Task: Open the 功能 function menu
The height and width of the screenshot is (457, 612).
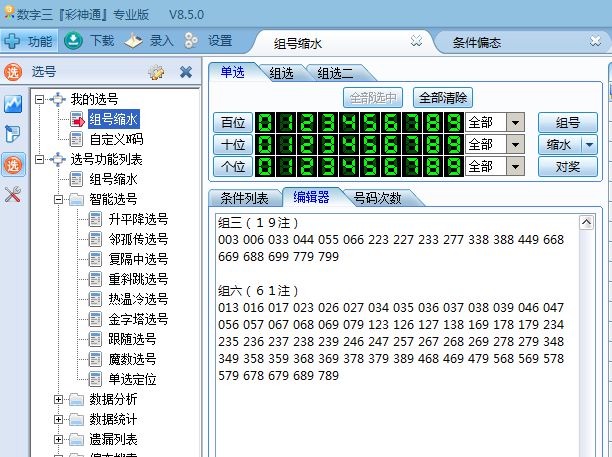Action: point(28,41)
